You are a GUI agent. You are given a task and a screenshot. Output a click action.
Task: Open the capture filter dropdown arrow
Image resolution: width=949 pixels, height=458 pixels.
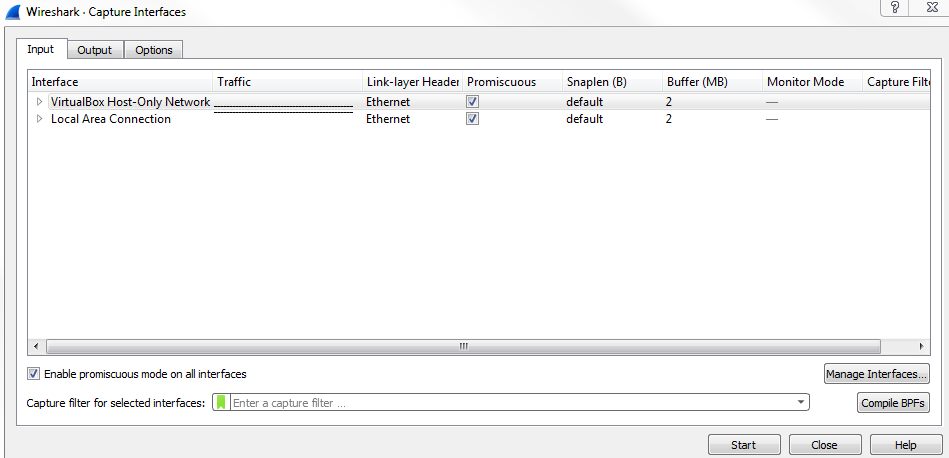pos(801,402)
